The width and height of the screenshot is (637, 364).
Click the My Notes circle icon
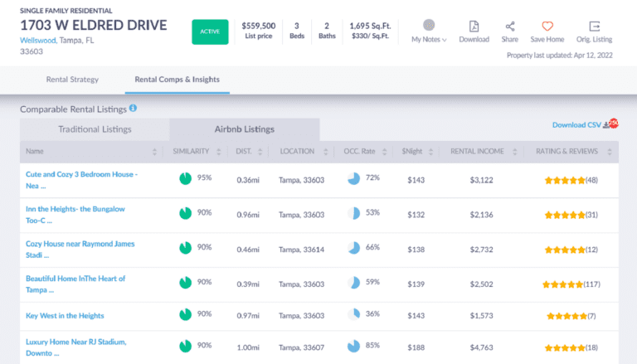[429, 26]
